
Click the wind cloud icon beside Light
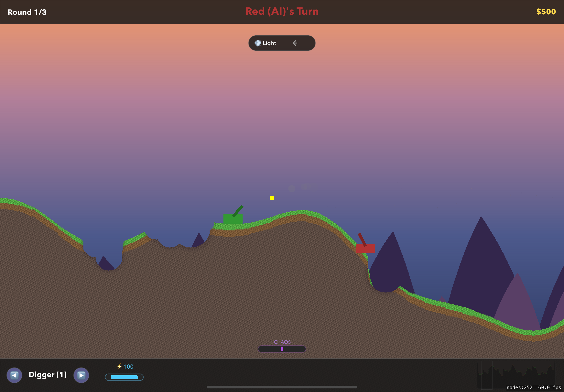click(258, 43)
